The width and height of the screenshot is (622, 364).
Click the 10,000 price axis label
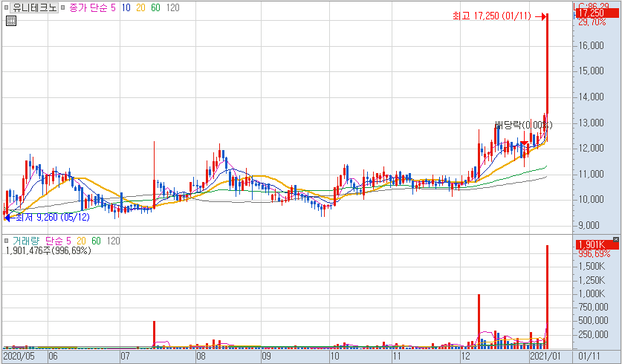point(591,199)
